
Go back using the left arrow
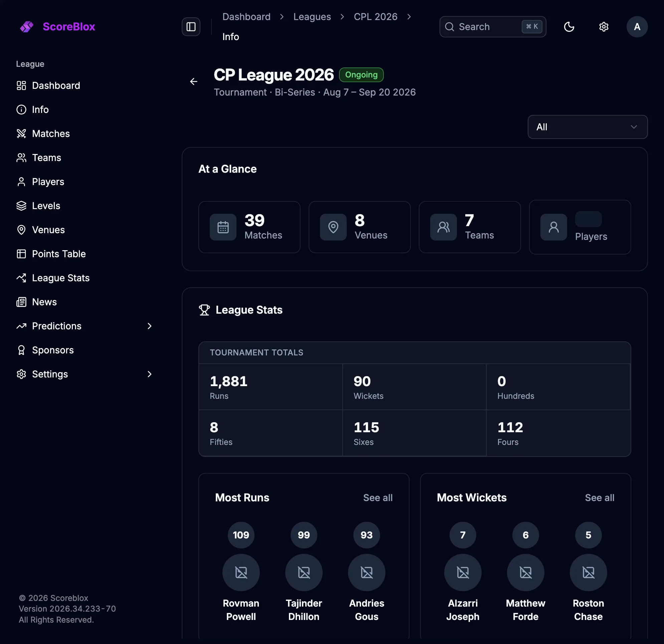pos(194,82)
